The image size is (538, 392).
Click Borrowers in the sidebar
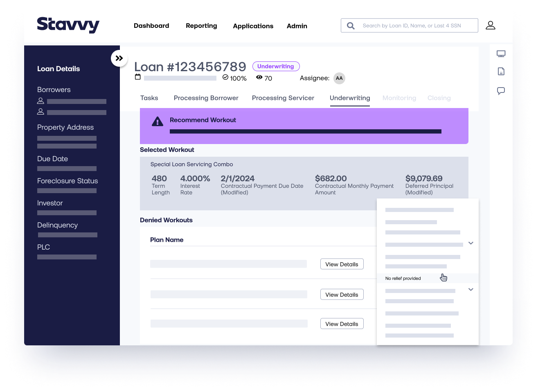54,90
